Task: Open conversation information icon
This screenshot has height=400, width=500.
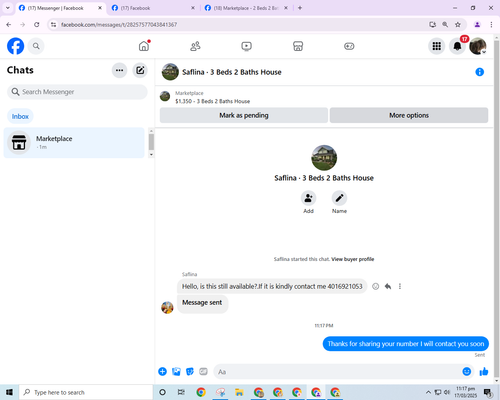Action: [x=479, y=72]
